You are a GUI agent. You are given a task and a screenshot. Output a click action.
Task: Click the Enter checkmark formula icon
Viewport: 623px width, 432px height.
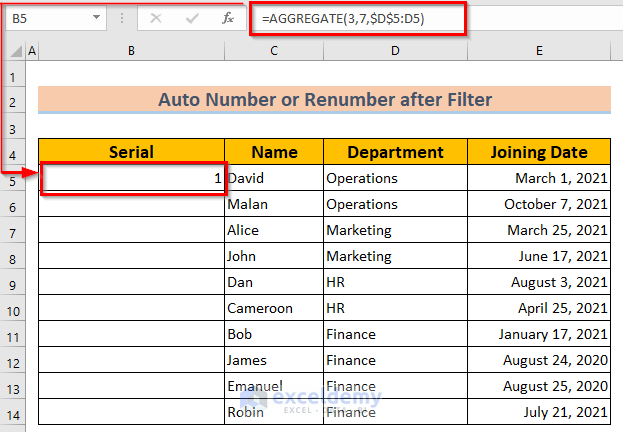pos(192,18)
